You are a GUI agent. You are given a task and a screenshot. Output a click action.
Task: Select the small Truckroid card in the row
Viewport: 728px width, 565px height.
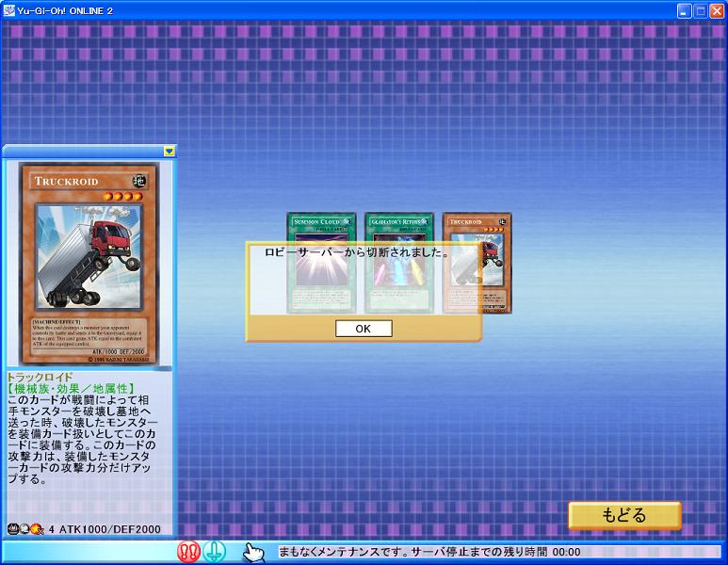tap(477, 263)
